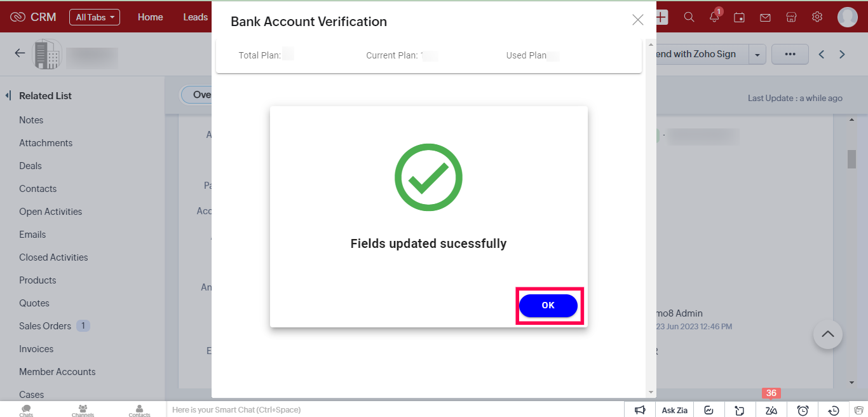Click the marketplace store icon
The width and height of the screenshot is (868, 417).
(791, 17)
